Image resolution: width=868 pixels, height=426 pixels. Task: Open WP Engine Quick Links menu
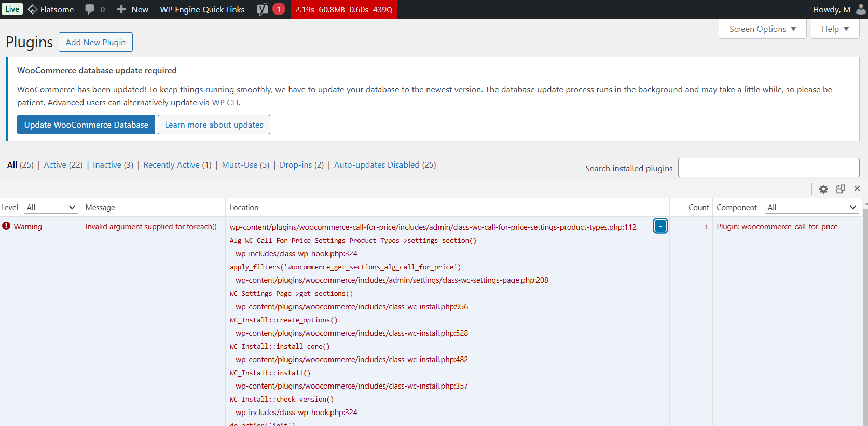pos(202,9)
